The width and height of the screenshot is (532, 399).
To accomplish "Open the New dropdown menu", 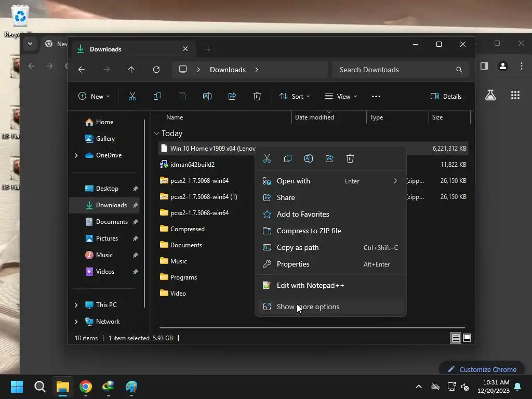I will pyautogui.click(x=94, y=96).
